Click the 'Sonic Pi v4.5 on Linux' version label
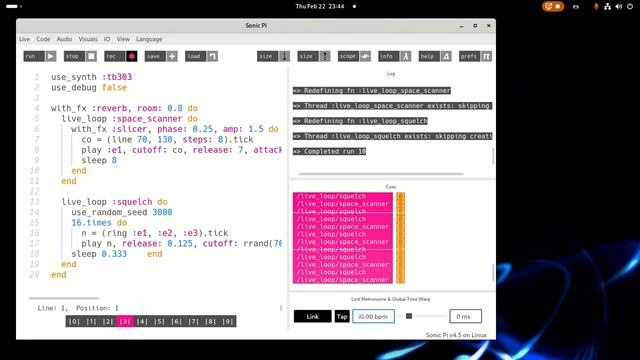 [x=456, y=335]
